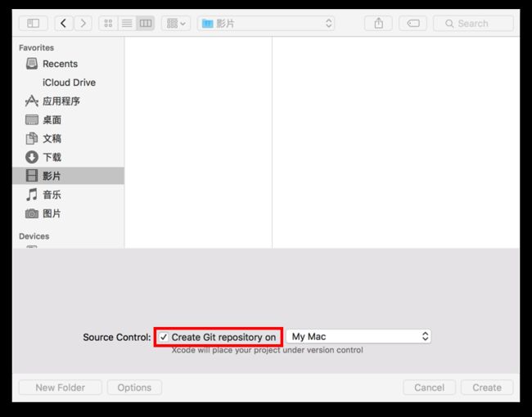The height and width of the screenshot is (417, 532).
Task: Go forward with the right chevron
Action: [x=83, y=24]
